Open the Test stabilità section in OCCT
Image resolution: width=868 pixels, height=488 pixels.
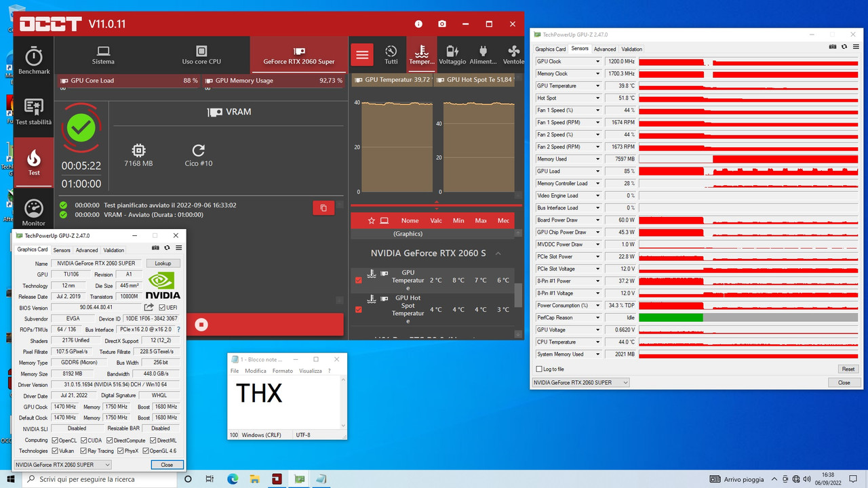coord(34,112)
